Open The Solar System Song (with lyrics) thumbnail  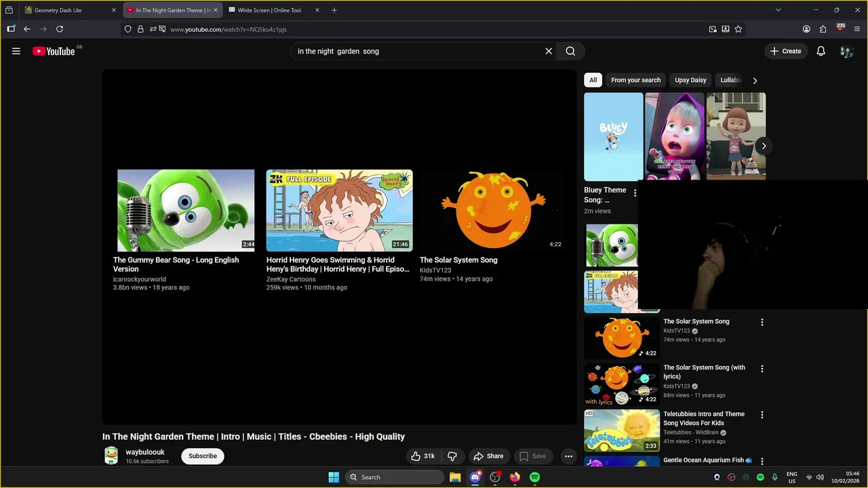click(x=622, y=384)
